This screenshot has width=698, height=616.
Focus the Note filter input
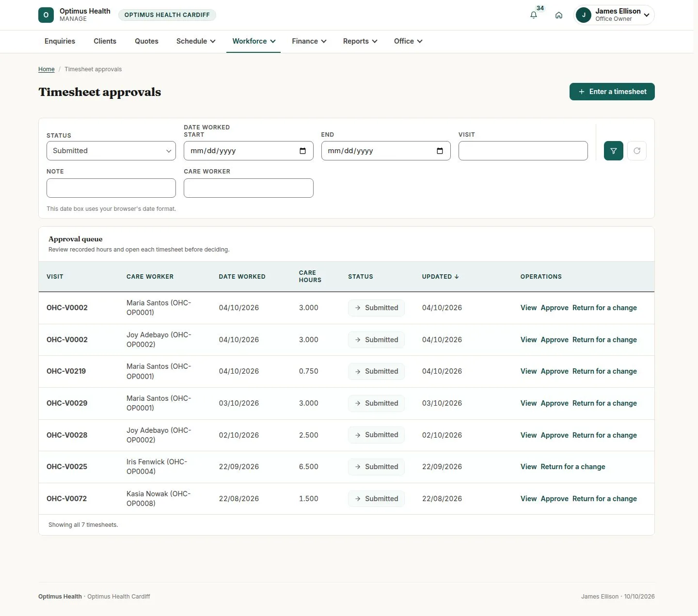coord(111,188)
